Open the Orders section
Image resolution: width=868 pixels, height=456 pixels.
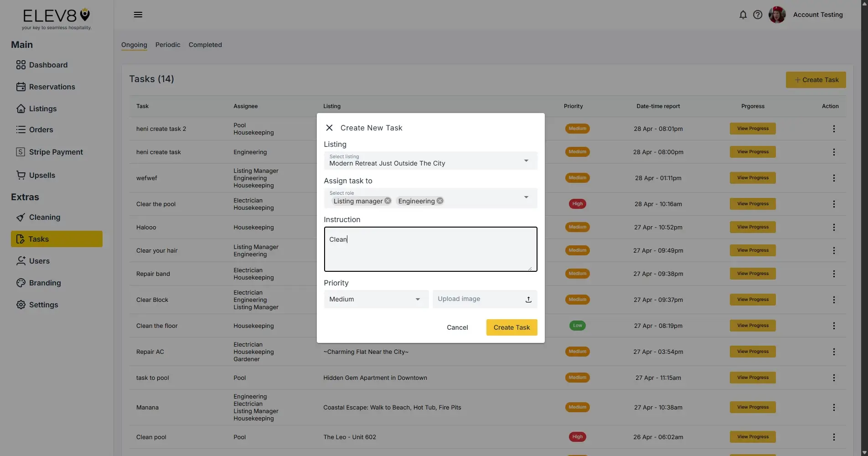click(x=41, y=130)
